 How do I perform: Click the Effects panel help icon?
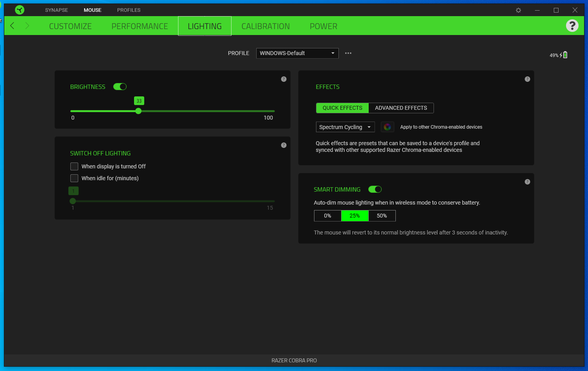[x=527, y=79]
